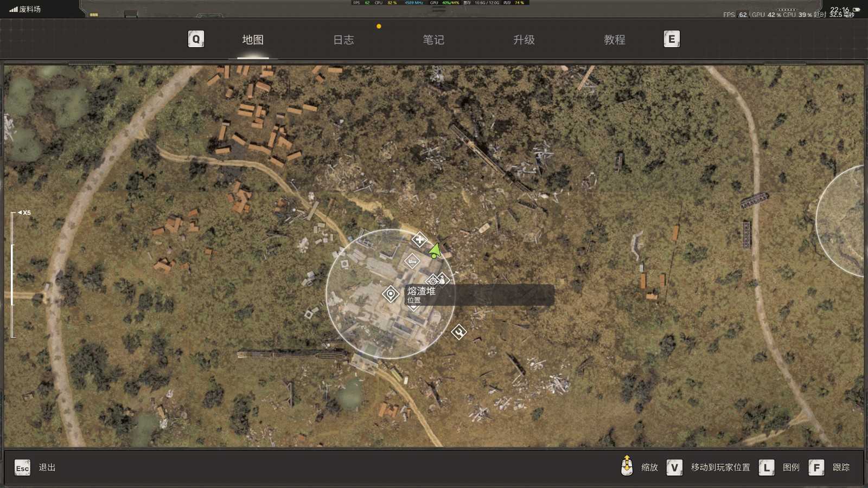Screen dimensions: 868x488
Task: Select the wrench technician map marker
Action: pos(459,332)
